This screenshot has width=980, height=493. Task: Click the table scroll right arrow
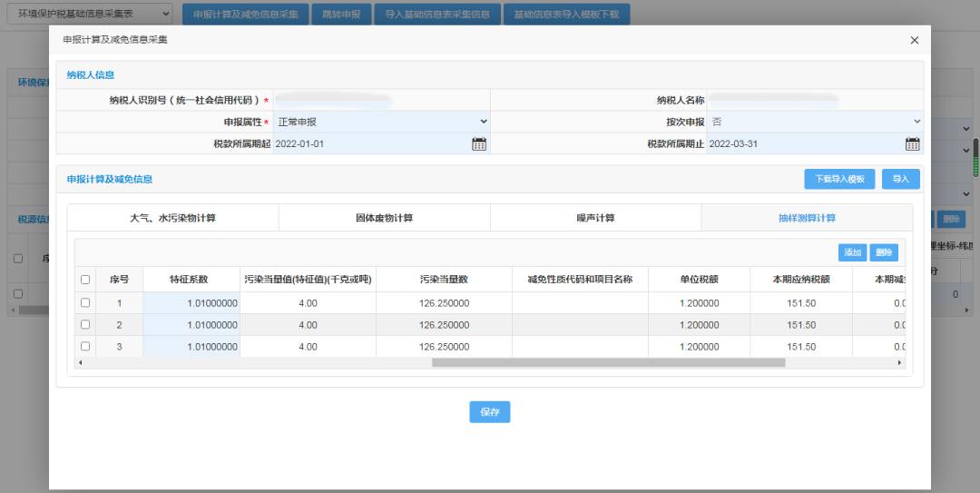[x=899, y=362]
